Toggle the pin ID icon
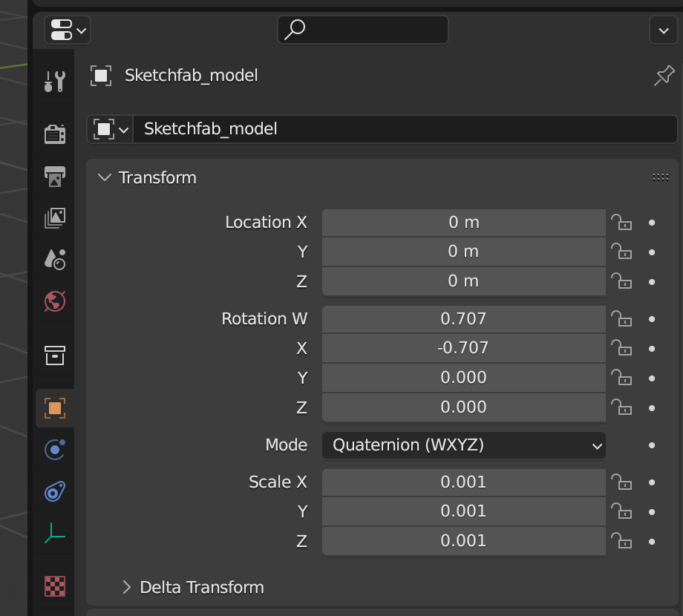The width and height of the screenshot is (683, 616). coord(664,76)
